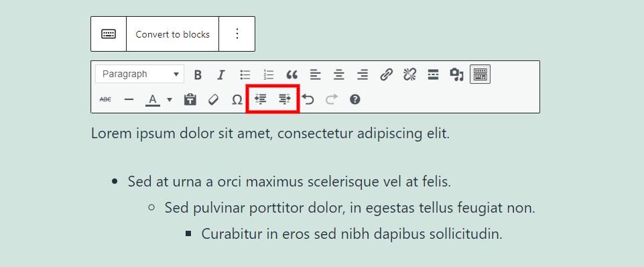Apply strikethrough formatting
The image size is (644, 267).
coord(106,99)
